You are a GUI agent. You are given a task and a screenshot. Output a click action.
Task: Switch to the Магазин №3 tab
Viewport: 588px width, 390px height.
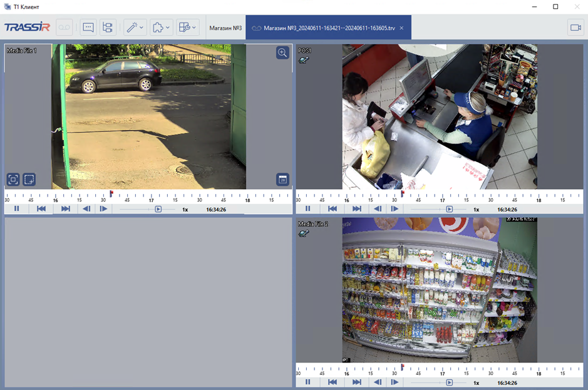coord(225,28)
